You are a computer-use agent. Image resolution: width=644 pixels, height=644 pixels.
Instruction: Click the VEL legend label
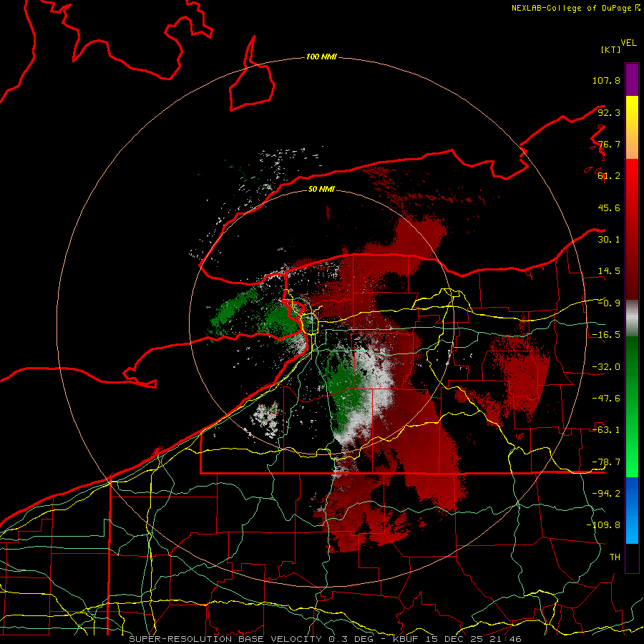pos(628,43)
